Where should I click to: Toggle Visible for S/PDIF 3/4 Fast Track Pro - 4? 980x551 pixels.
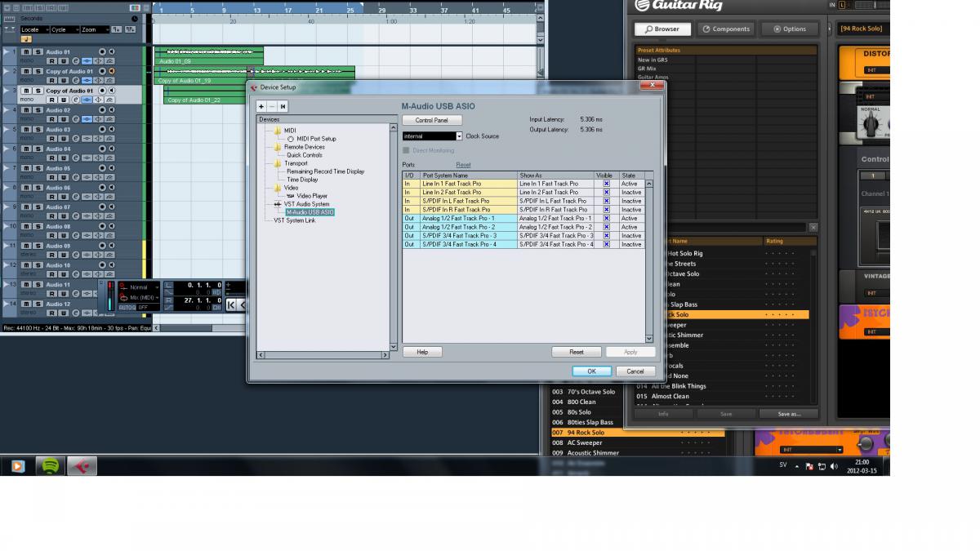point(606,244)
